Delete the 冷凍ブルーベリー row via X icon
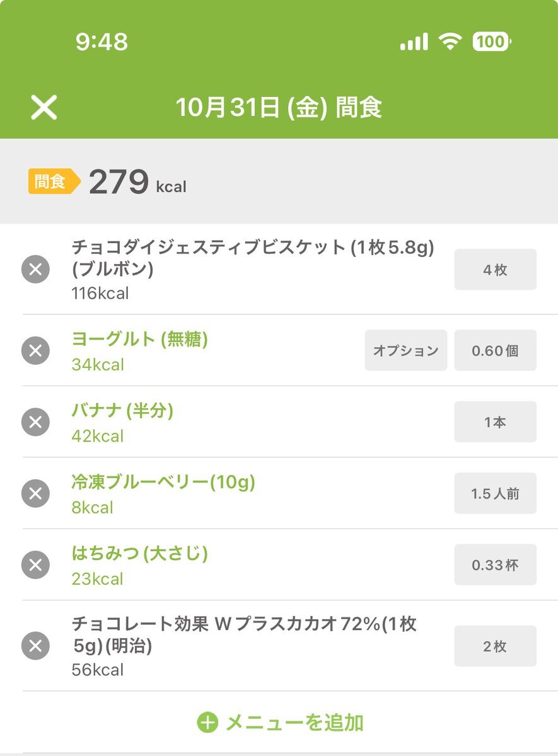Image resolution: width=558 pixels, height=756 pixels. coord(35,493)
